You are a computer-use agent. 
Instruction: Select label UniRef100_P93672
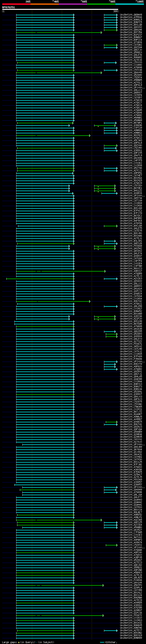tap(131, 615)
